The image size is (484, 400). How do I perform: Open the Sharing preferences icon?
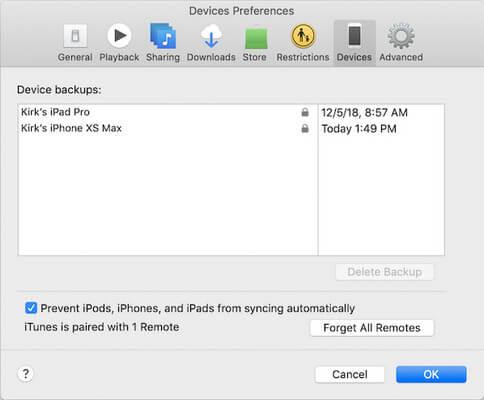[163, 36]
